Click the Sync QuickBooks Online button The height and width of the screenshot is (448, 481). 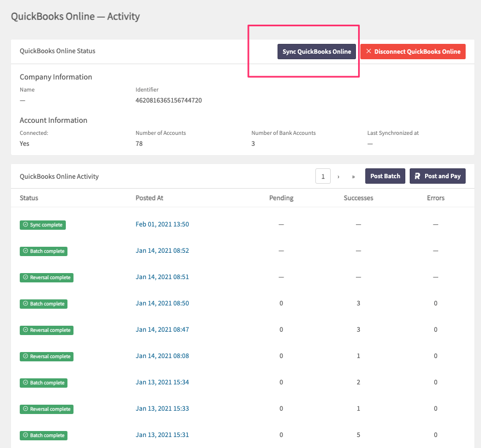(x=316, y=52)
